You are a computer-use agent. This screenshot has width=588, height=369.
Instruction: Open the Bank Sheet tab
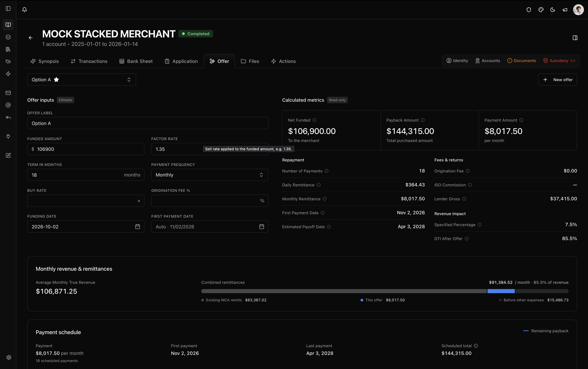(136, 61)
